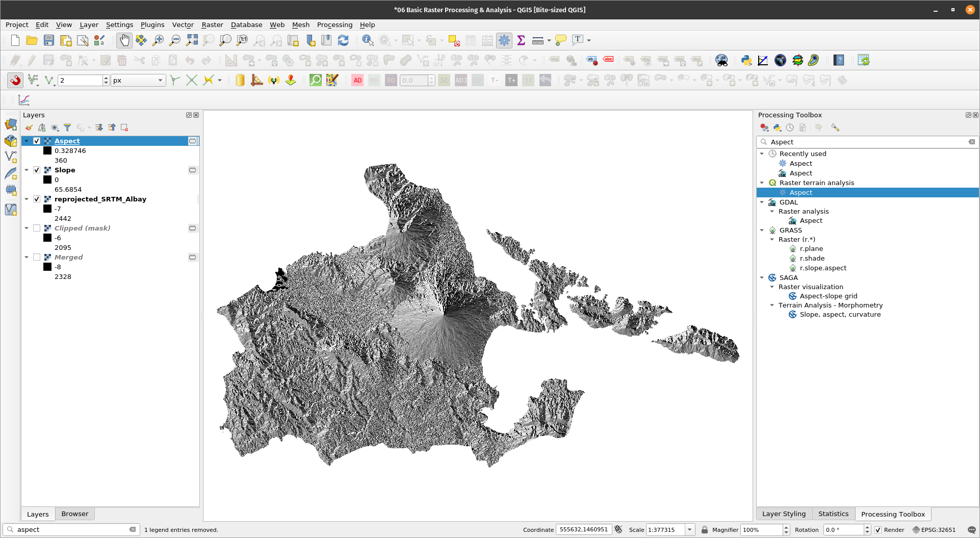This screenshot has width=980, height=538.
Task: Select the r.slope.aspect algorithm
Action: click(x=822, y=268)
